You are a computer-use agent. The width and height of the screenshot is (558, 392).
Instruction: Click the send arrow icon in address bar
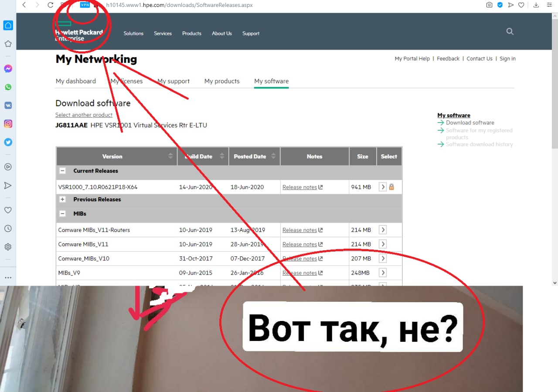tap(511, 5)
